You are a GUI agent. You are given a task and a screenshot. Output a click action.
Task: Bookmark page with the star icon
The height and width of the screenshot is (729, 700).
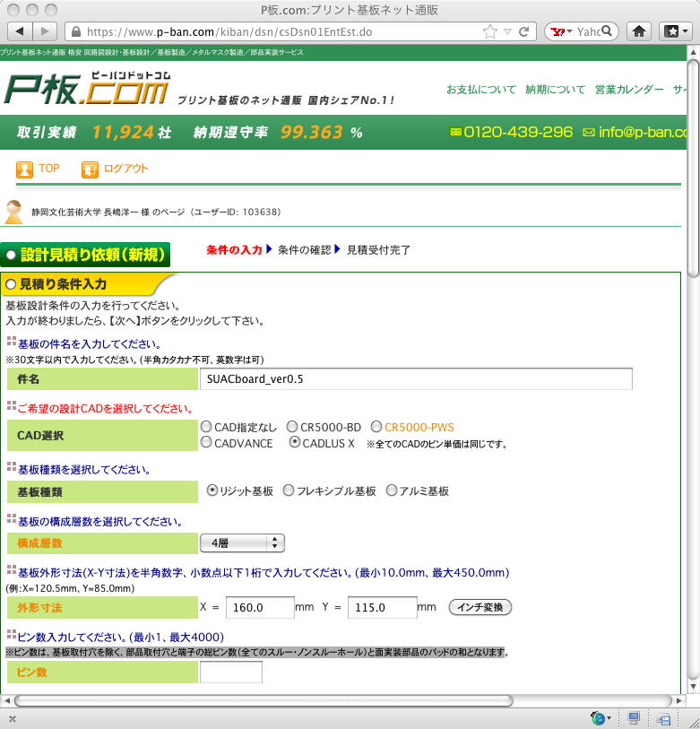490,31
